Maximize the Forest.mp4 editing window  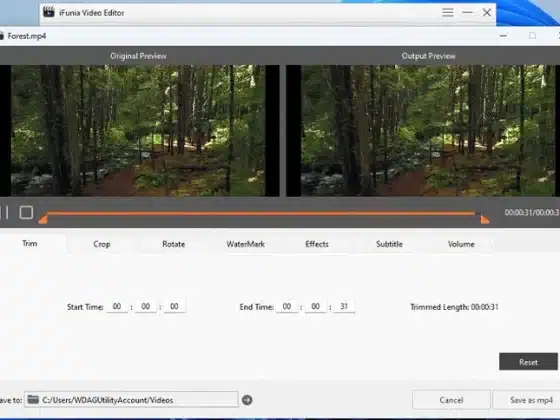pyautogui.click(x=532, y=36)
